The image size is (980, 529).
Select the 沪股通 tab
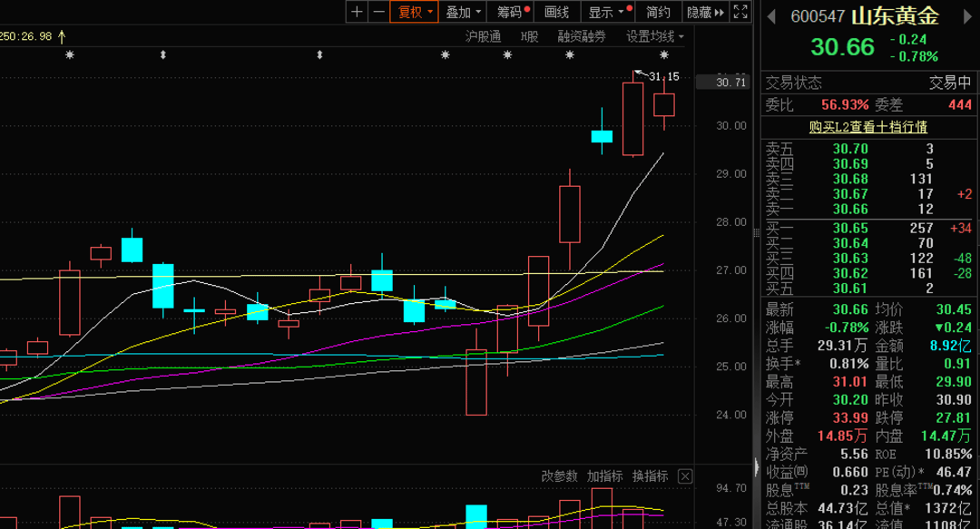(483, 36)
